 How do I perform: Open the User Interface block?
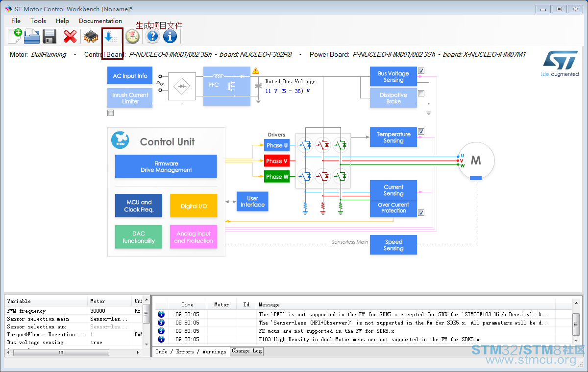[x=252, y=201]
